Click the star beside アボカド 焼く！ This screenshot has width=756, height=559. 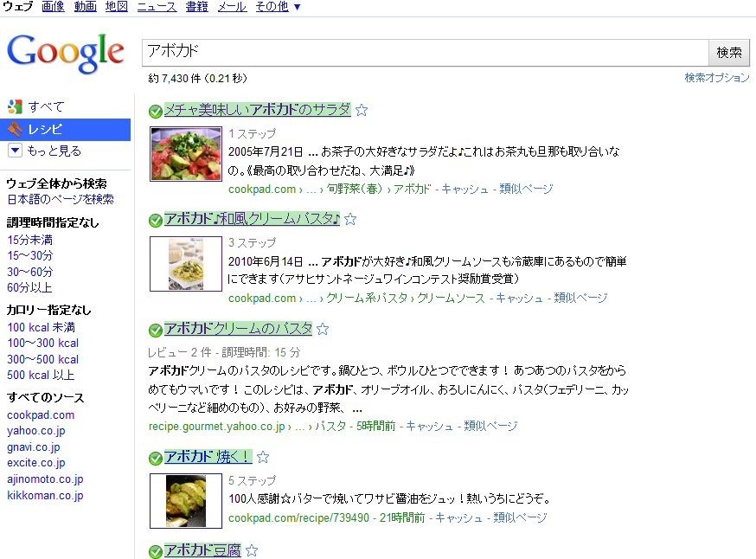(x=263, y=457)
